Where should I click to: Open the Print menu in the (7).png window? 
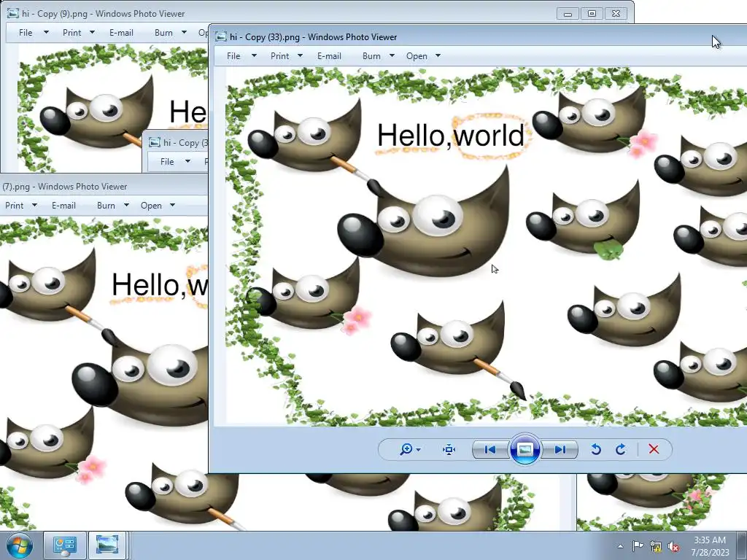point(14,206)
